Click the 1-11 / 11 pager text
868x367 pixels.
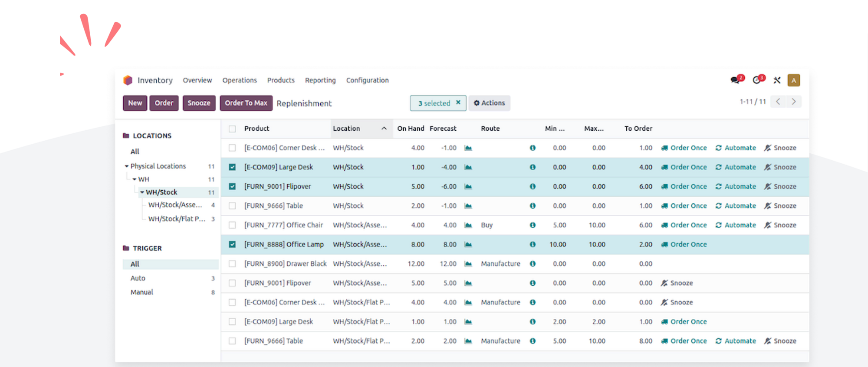753,102
